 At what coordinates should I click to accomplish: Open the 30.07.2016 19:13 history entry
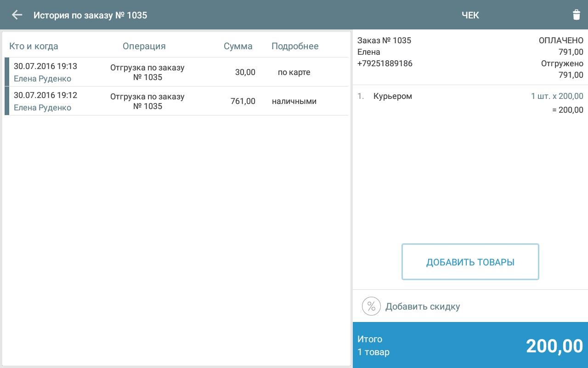coord(176,72)
